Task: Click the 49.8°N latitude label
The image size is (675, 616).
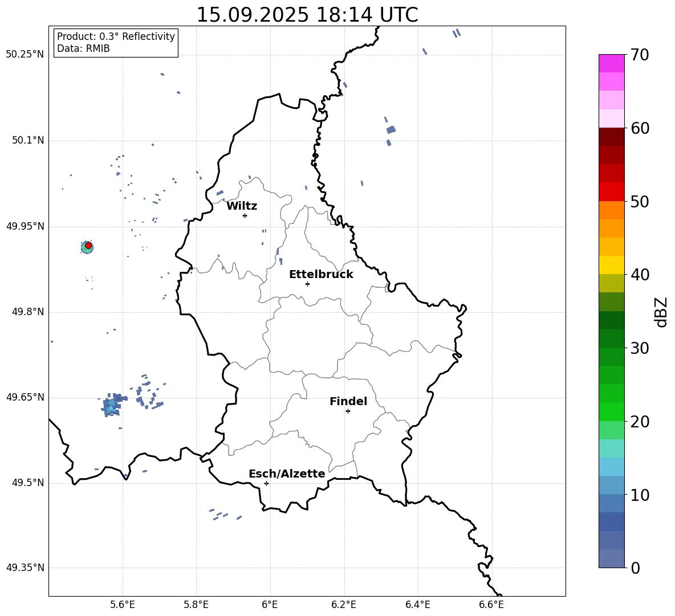Action: click(28, 312)
